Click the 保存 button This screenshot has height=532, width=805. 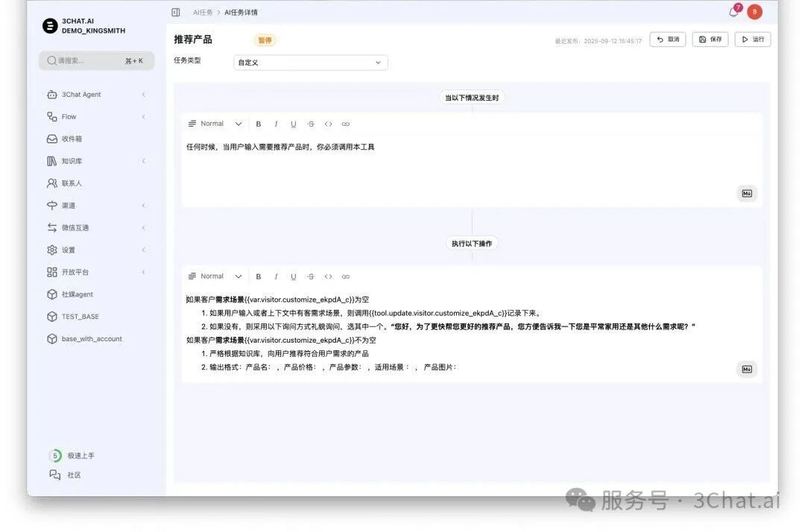pyautogui.click(x=710, y=39)
